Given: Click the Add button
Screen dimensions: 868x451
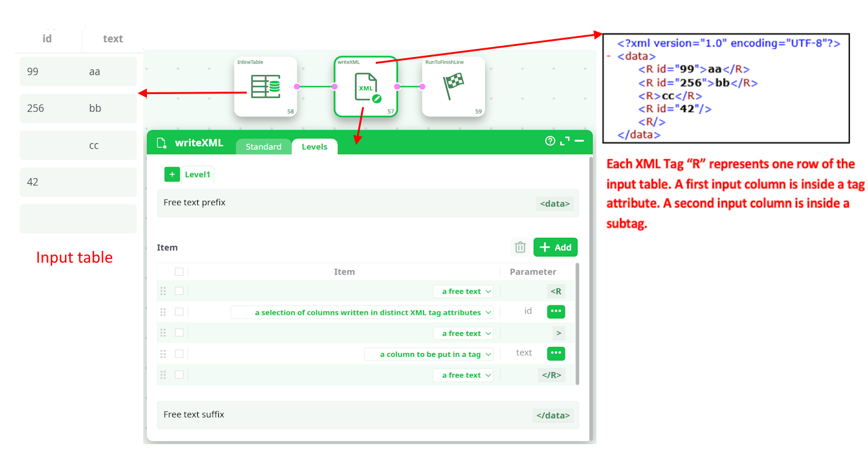Looking at the screenshot, I should [556, 247].
